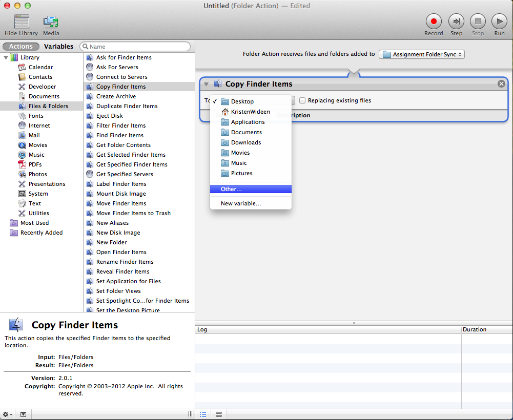513x420 pixels.
Task: Click the Step icon in the toolbar
Action: [x=456, y=22]
